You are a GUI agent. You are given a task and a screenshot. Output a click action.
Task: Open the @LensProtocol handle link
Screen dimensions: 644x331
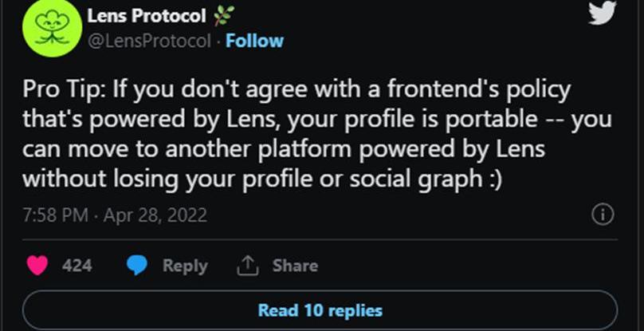pyautogui.click(x=147, y=41)
